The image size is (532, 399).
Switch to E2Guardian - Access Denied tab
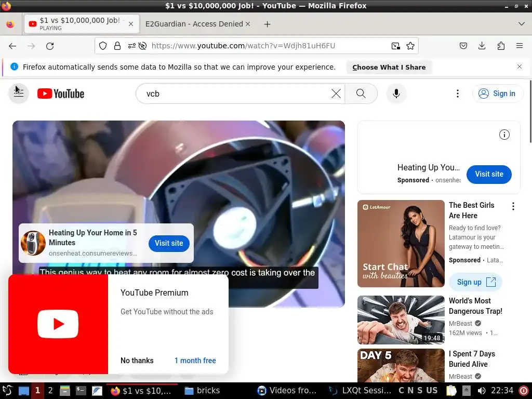click(x=194, y=24)
